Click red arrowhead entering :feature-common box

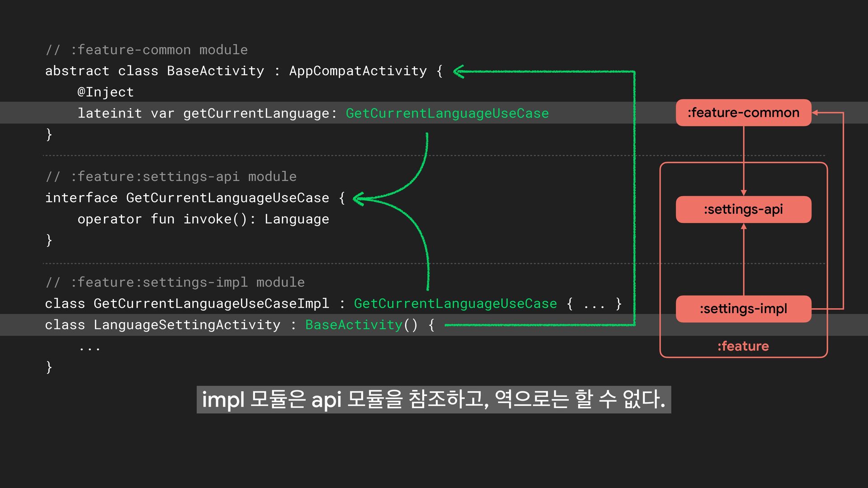pyautogui.click(x=816, y=113)
